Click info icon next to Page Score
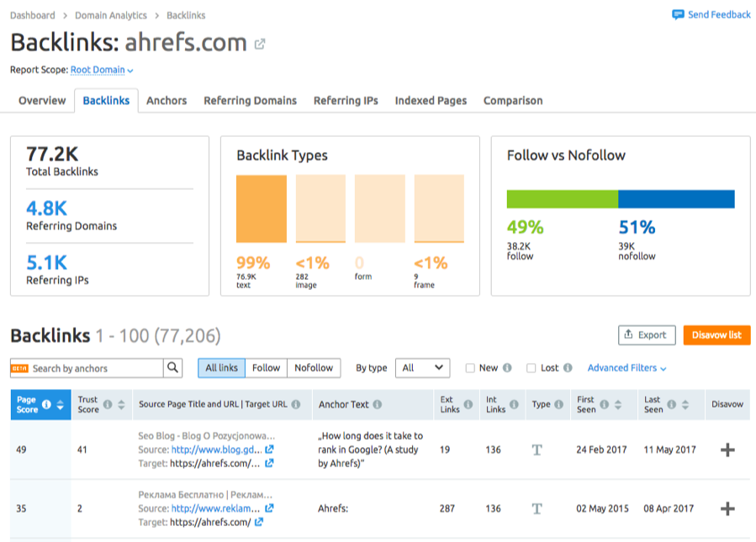 [46, 404]
